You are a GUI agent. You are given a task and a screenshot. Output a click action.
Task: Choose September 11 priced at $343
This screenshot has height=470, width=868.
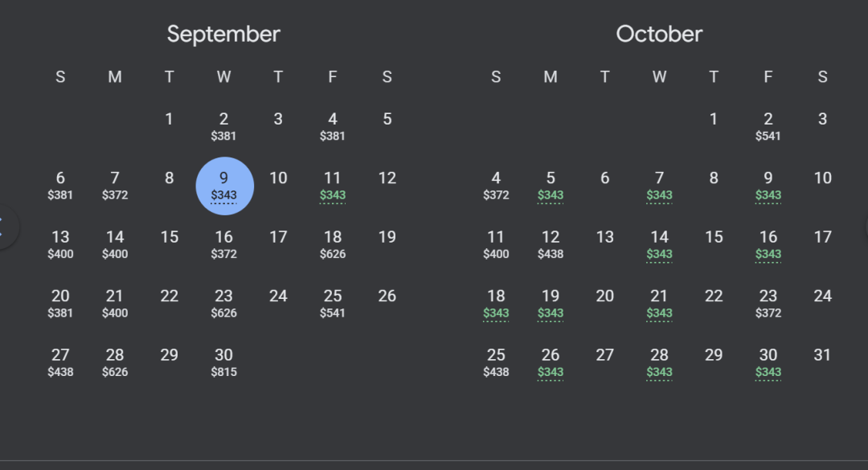click(333, 186)
